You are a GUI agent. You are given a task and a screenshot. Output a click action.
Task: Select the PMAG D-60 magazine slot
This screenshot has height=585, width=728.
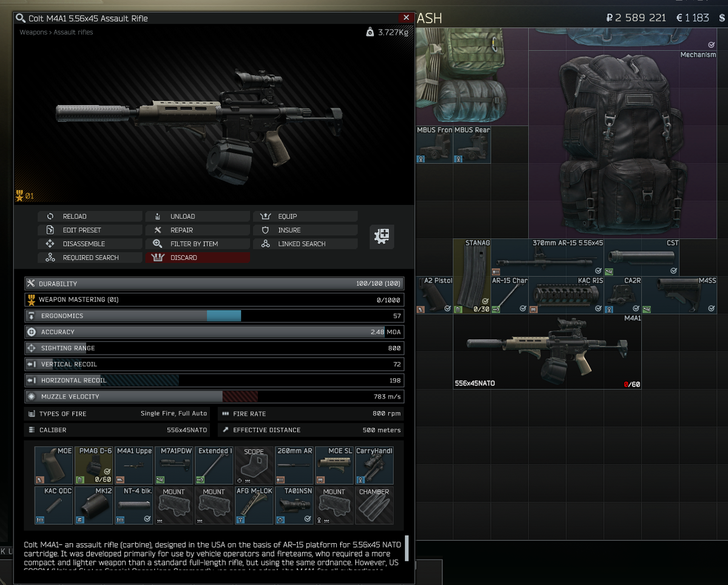pyautogui.click(x=94, y=465)
